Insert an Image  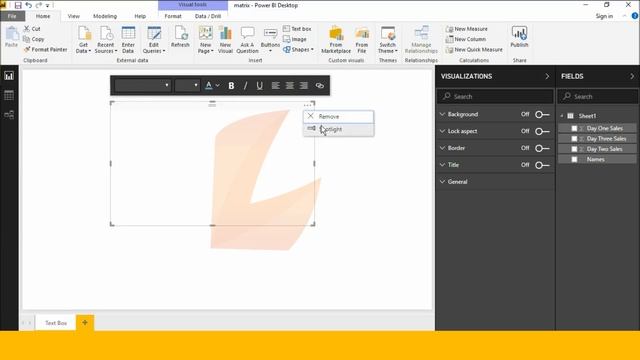click(x=295, y=39)
